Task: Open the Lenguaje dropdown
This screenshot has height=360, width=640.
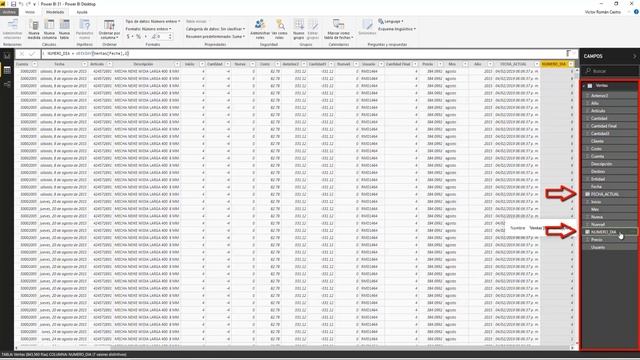Action: point(391,21)
